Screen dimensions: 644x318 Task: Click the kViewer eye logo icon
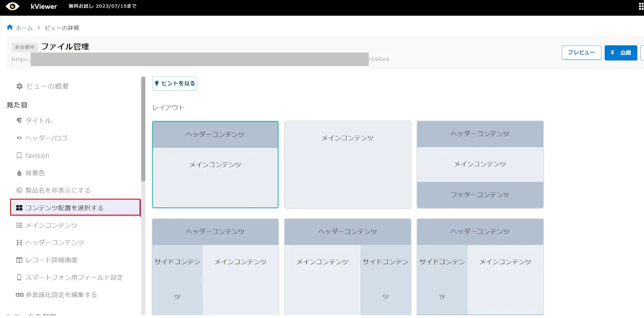pos(12,6)
